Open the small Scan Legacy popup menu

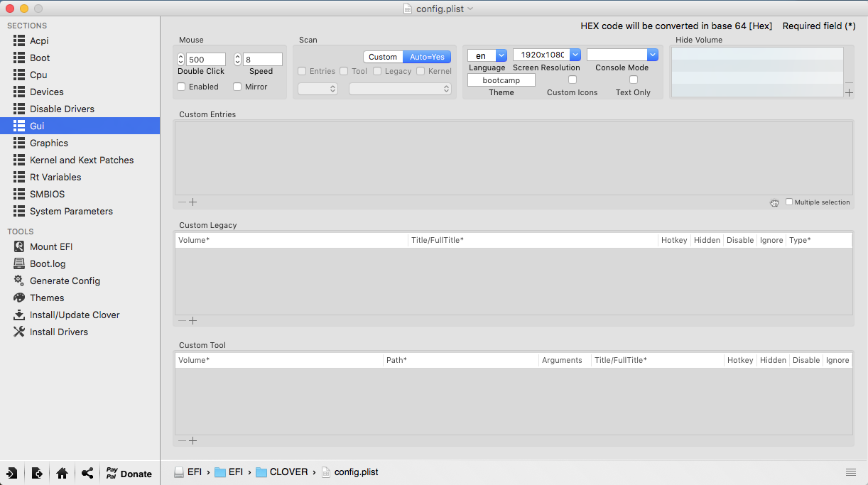[x=318, y=89]
